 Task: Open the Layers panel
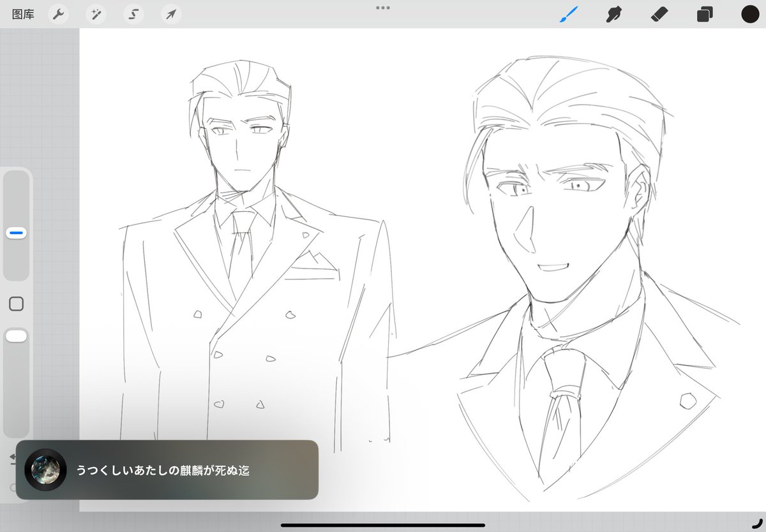[705, 14]
